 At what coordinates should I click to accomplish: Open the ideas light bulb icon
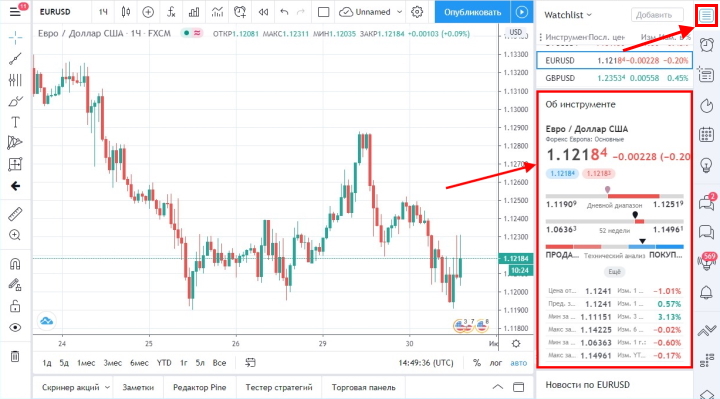[707, 164]
